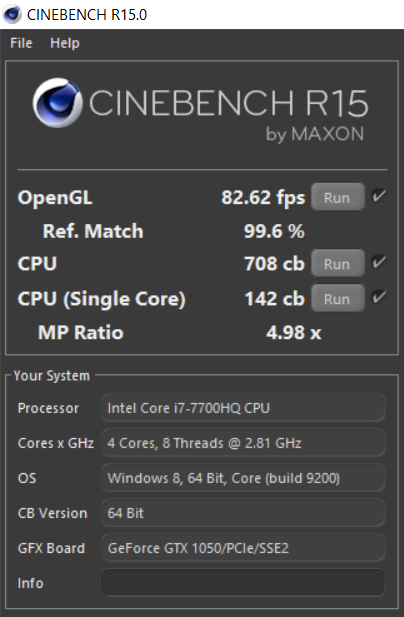Click the Cinebench icon in title bar
Viewport: 404px width, 617px height.
[x=12, y=15]
